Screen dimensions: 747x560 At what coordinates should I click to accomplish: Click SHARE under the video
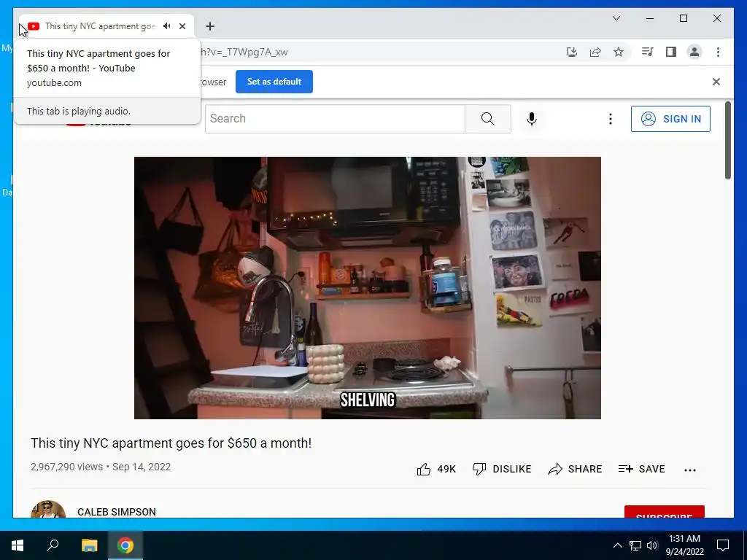click(x=575, y=469)
